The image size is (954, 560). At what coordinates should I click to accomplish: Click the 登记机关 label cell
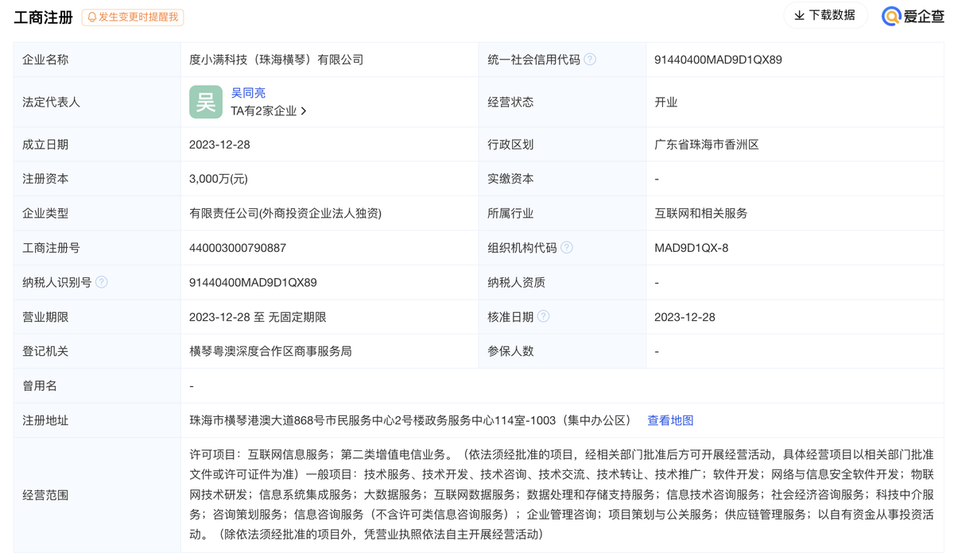click(97, 351)
